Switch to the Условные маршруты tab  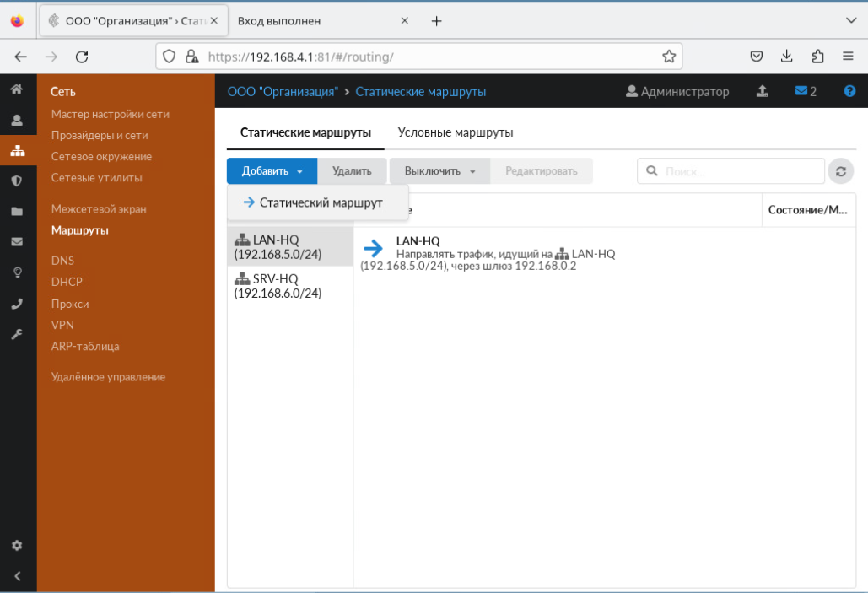point(455,132)
